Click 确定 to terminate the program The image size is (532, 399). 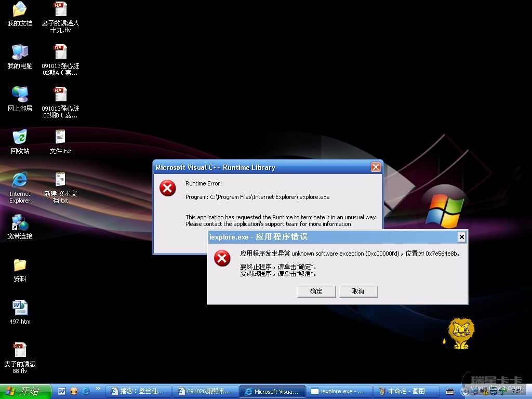pyautogui.click(x=316, y=291)
